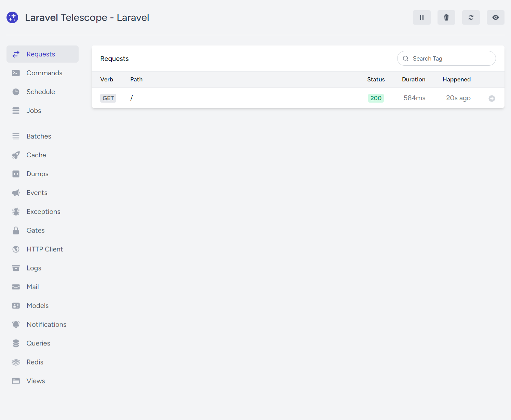
Task: Click the Models ID card icon
Action: pos(16,305)
